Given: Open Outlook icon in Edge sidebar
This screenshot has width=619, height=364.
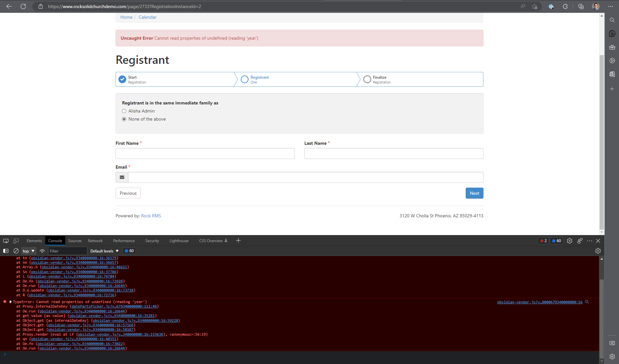Looking at the screenshot, I should point(612,74).
